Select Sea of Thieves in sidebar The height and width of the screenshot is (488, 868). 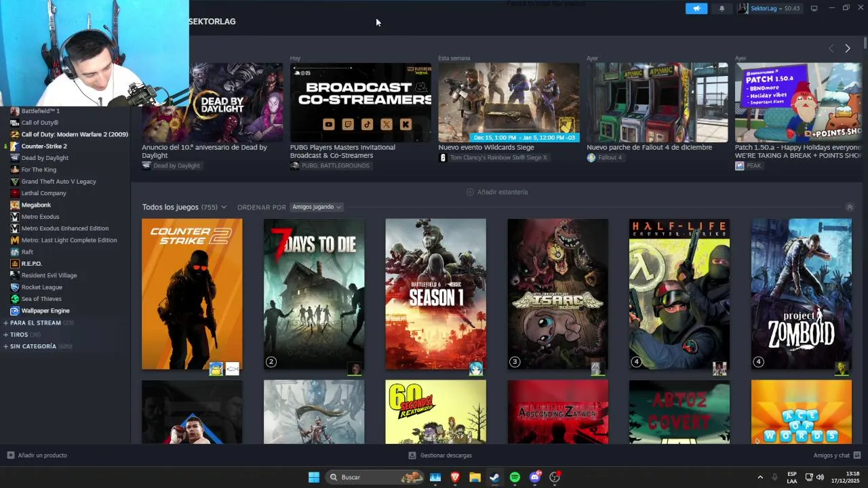[x=41, y=299]
